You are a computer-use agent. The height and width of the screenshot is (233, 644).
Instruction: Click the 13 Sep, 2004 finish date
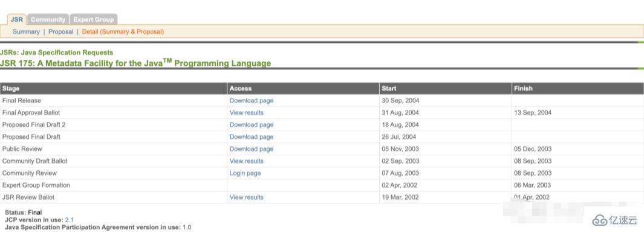pyautogui.click(x=533, y=112)
